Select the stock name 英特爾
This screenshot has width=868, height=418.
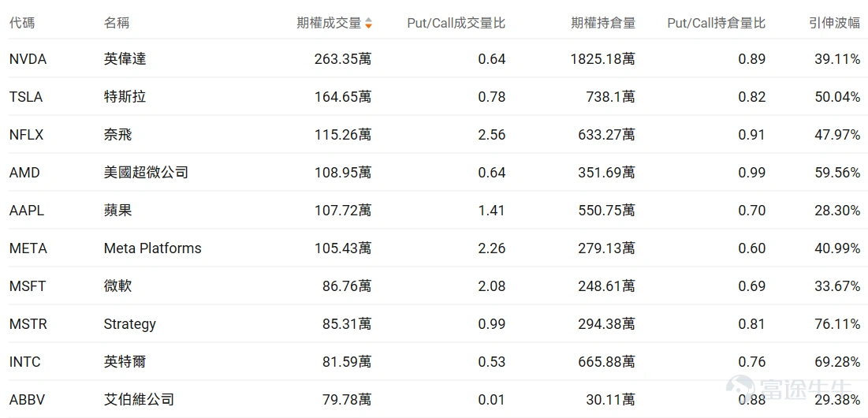(x=125, y=362)
